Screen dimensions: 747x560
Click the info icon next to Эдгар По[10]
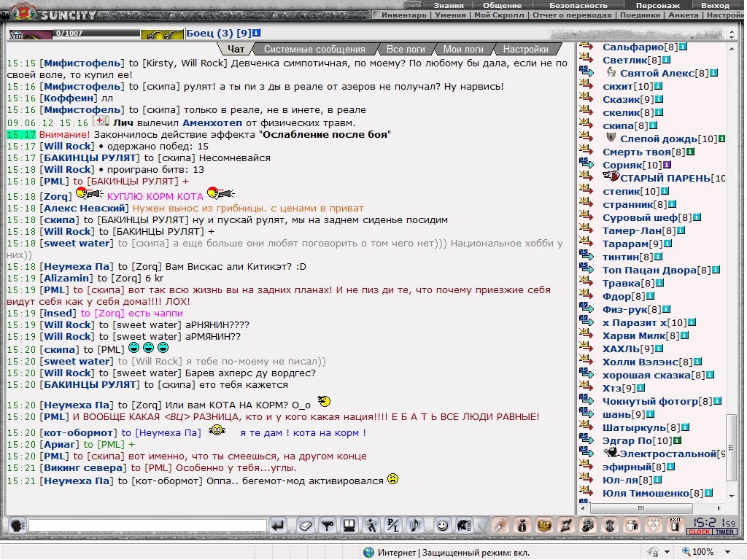(x=678, y=440)
